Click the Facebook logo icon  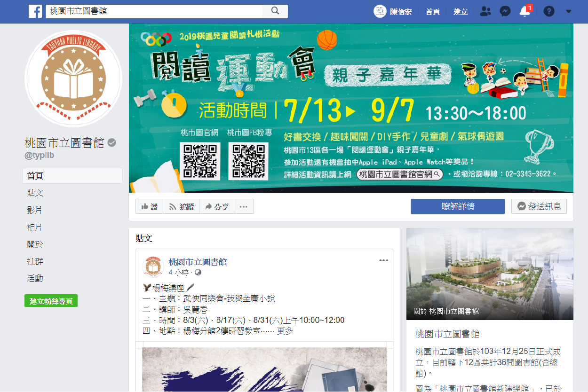pyautogui.click(x=35, y=11)
